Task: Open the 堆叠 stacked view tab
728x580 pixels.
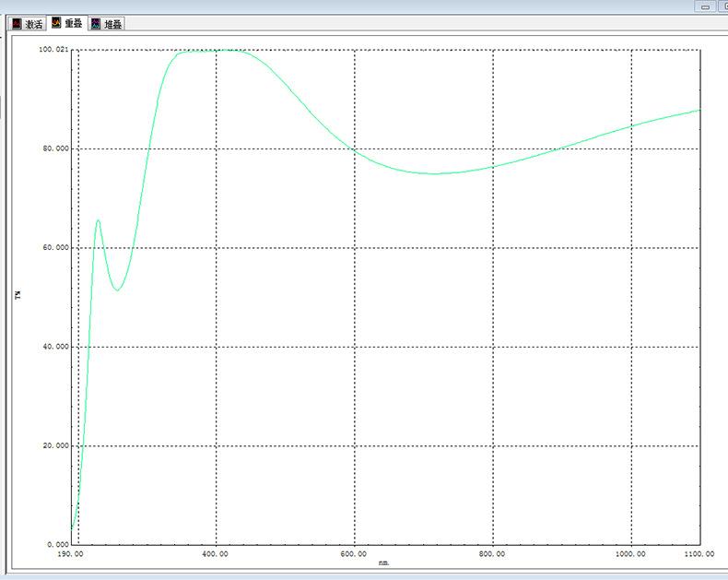Action: (x=112, y=24)
